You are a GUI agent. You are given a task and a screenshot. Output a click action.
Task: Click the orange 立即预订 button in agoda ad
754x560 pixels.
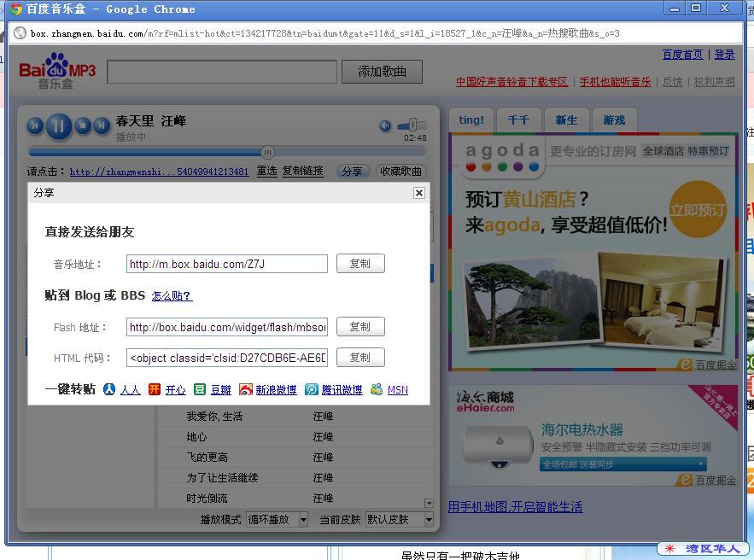pos(698,209)
